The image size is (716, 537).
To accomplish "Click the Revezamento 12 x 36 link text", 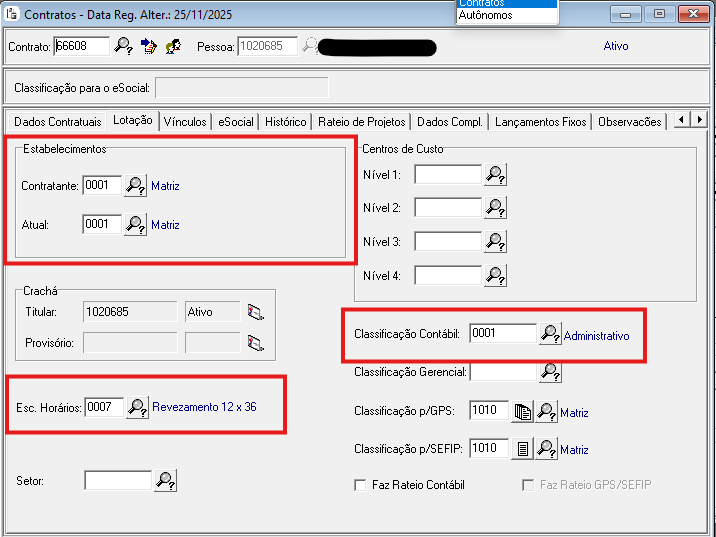I will [x=204, y=407].
